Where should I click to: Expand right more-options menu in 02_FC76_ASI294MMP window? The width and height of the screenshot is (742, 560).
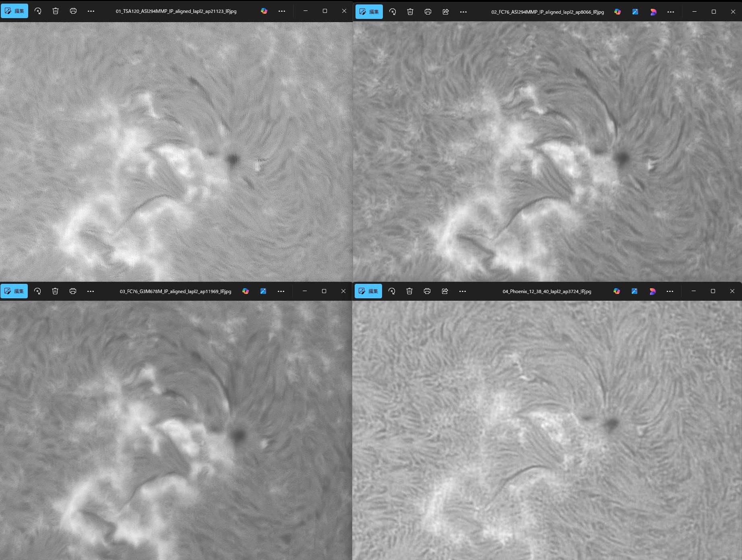[671, 12]
